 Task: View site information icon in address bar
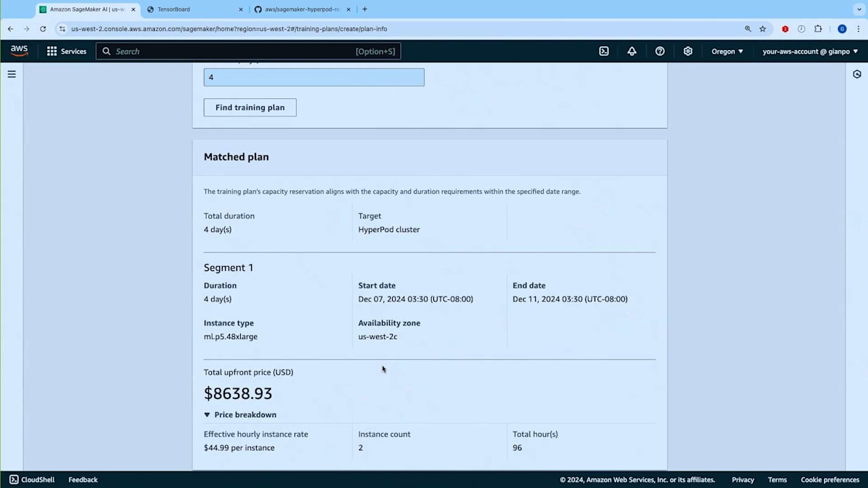point(63,29)
